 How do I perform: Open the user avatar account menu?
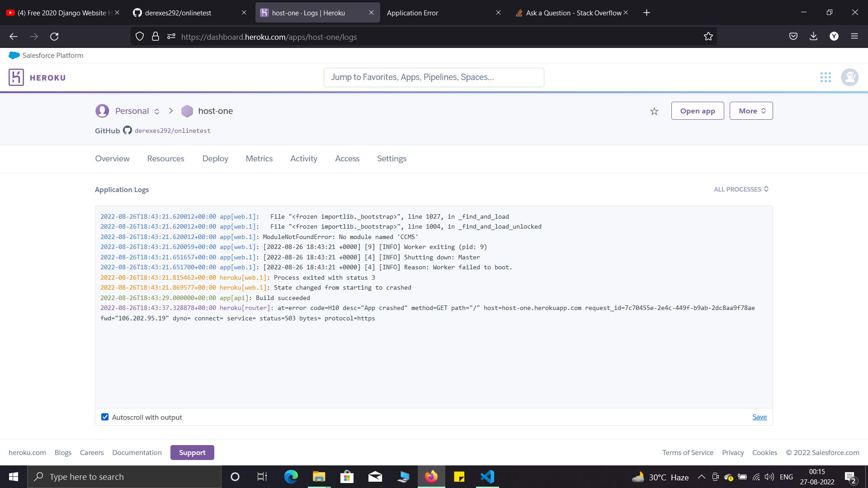(x=850, y=77)
